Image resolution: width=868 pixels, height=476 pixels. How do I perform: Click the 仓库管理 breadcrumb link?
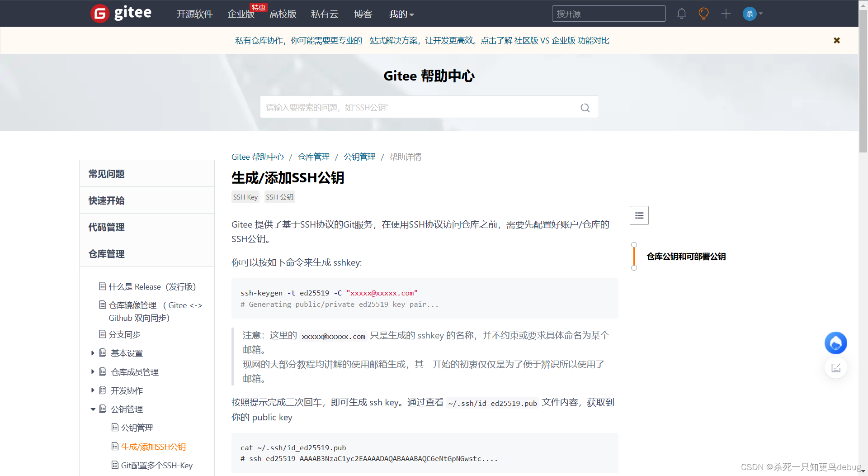point(313,157)
